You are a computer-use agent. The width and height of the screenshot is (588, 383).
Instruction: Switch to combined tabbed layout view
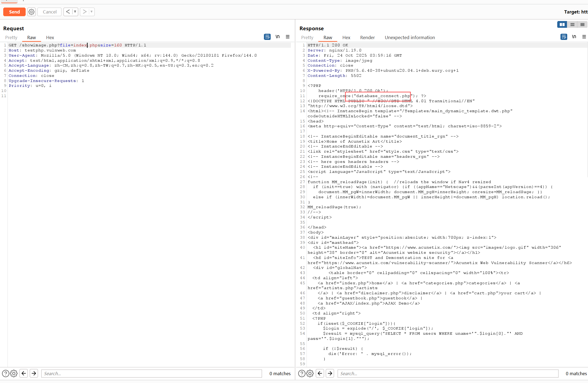pyautogui.click(x=582, y=25)
